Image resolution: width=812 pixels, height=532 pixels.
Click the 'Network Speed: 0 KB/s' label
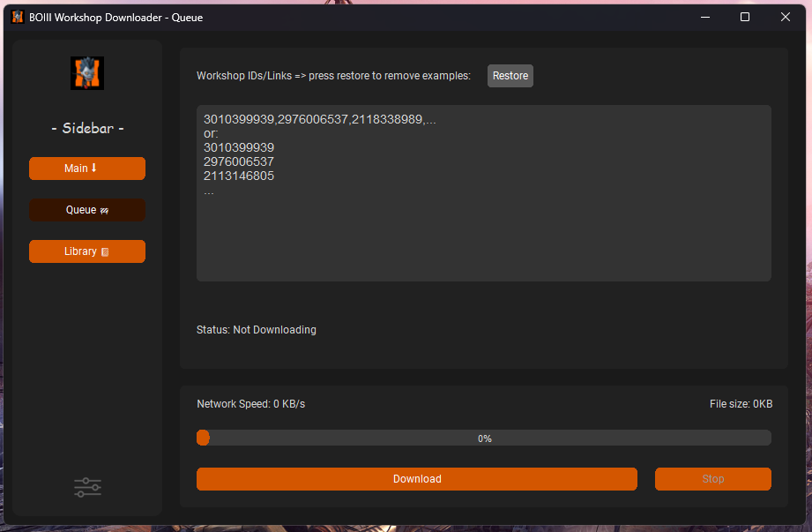(251, 403)
